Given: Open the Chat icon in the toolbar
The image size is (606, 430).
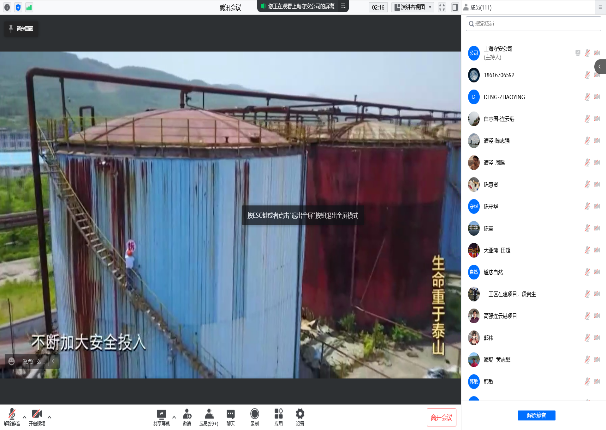Looking at the screenshot, I should 231,413.
